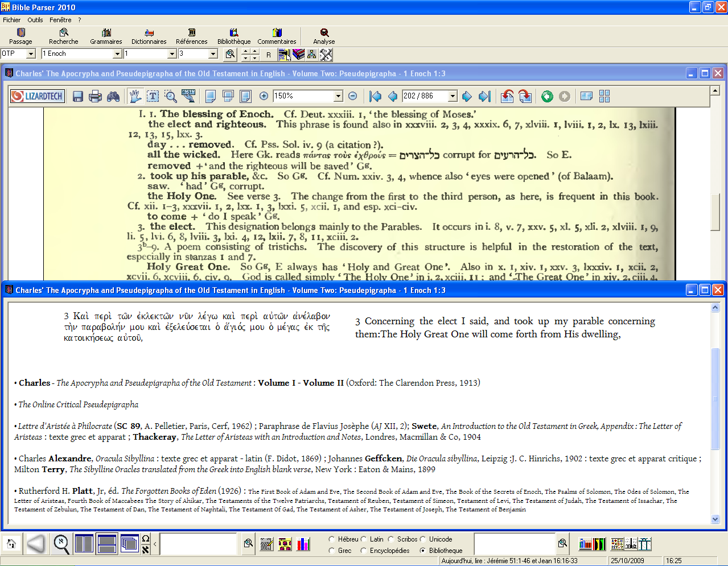
Task: Go to the previous page
Action: click(392, 96)
